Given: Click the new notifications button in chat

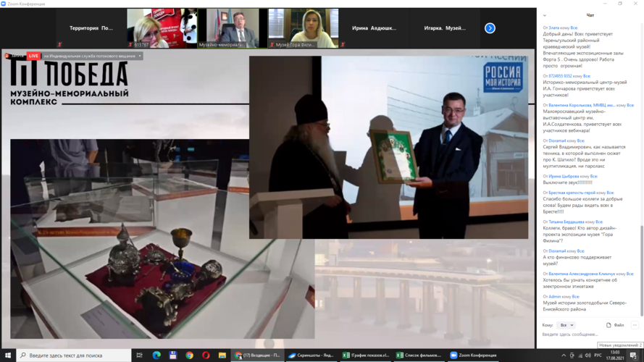Looking at the screenshot, I should 620,345.
